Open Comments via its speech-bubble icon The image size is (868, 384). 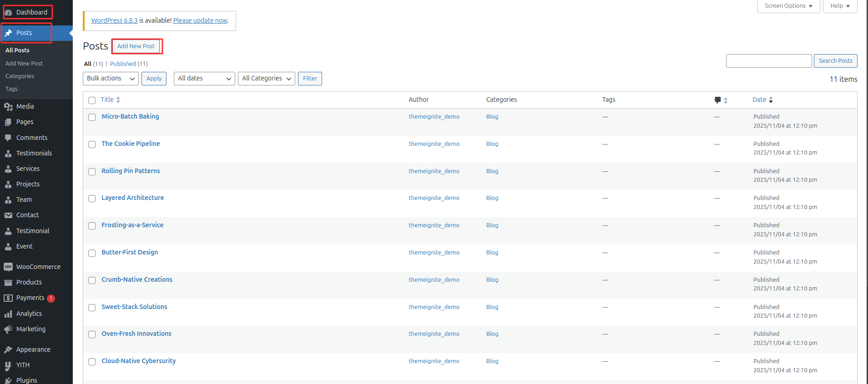point(8,138)
